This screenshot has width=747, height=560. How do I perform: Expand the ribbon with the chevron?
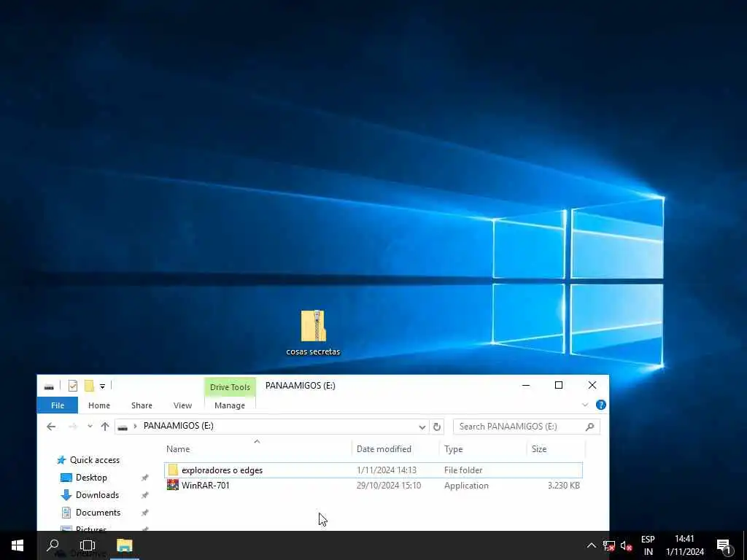(585, 405)
